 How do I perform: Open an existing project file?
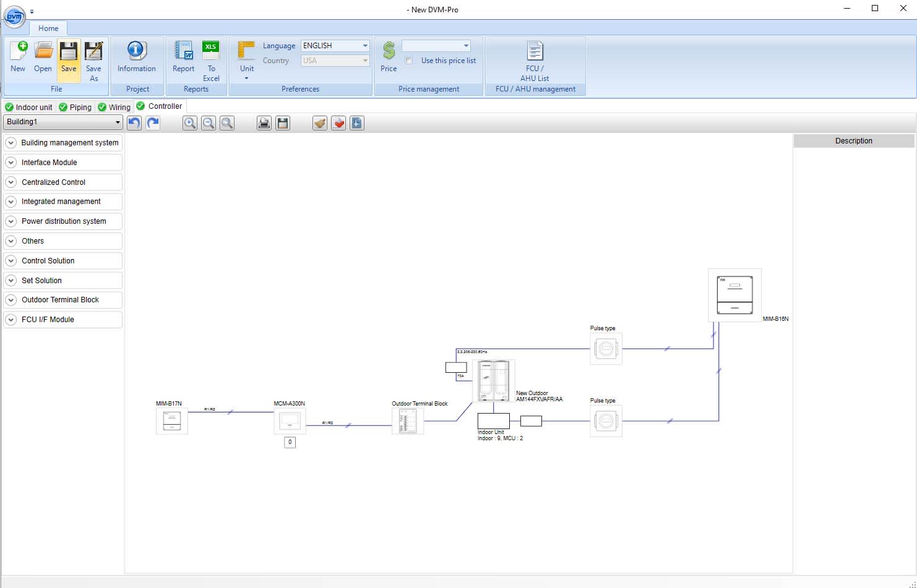[x=43, y=57]
